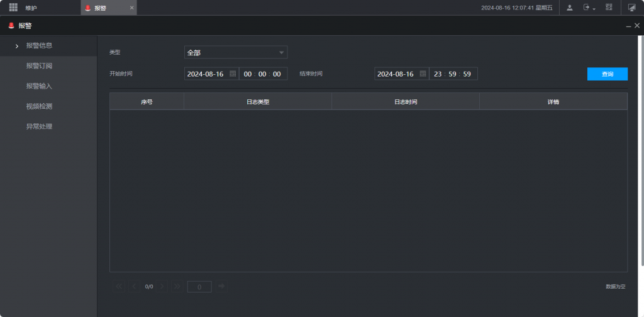
Task: Go to the last page of results
Action: (177, 286)
